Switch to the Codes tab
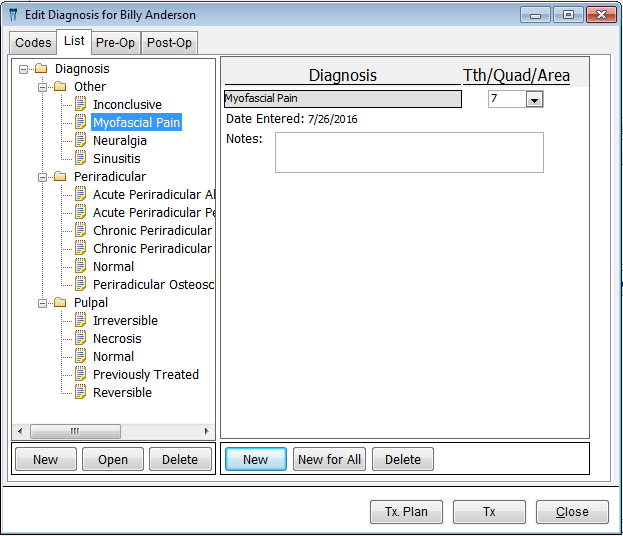 click(x=33, y=43)
